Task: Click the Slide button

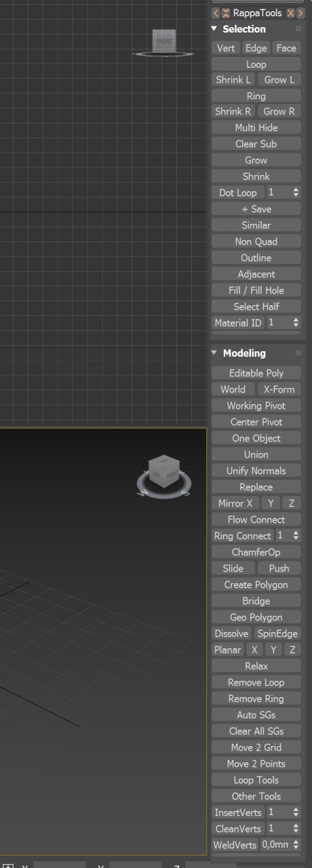Action: click(233, 568)
